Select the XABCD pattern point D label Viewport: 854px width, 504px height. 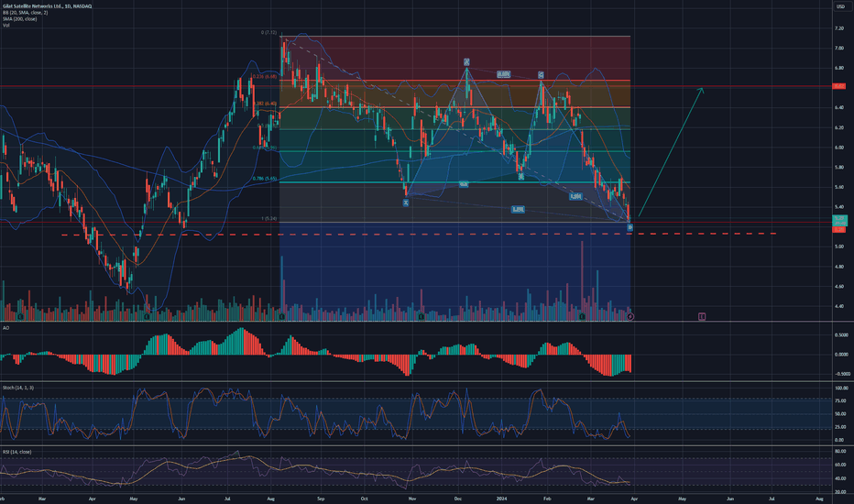click(x=630, y=227)
